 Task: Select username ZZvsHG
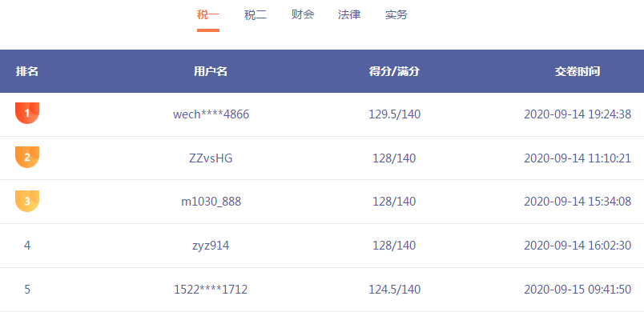[211, 158]
